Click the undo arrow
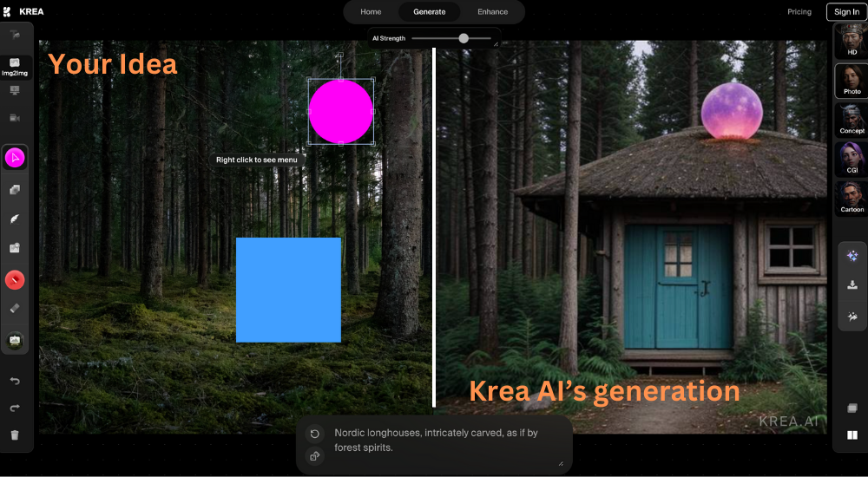 point(15,381)
